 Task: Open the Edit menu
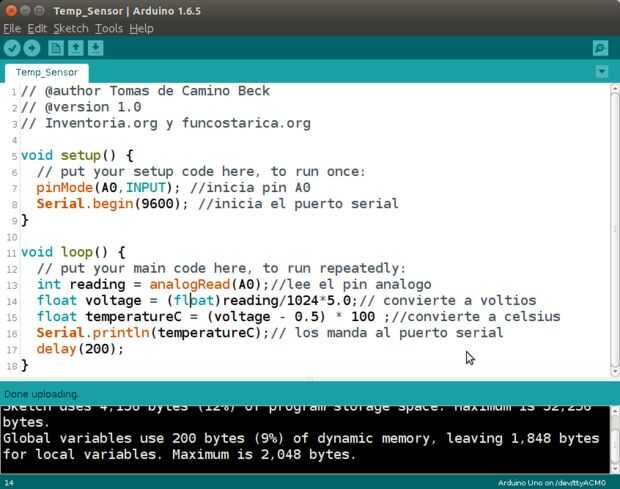coord(37,28)
